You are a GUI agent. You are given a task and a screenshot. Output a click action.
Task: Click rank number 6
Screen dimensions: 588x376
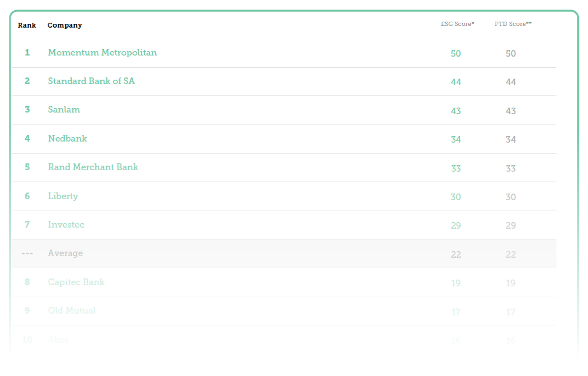27,196
